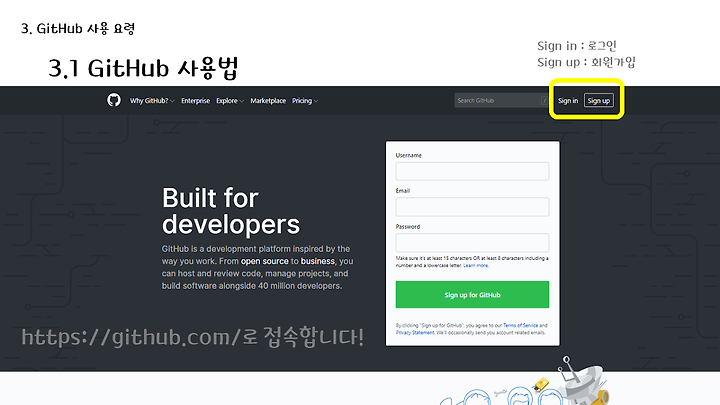Viewport: 720px width, 405px height.
Task: Click the Sign in : 로그인 annotation text
Action: coord(577,45)
